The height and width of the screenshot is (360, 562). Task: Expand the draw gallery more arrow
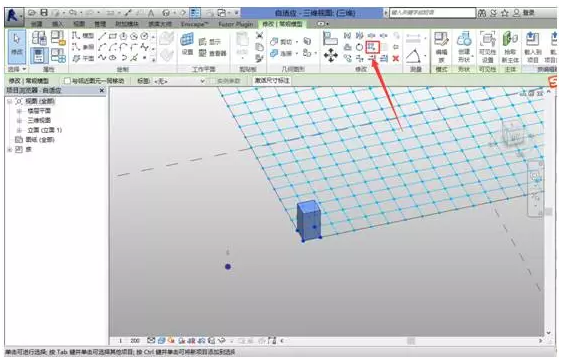point(154,60)
